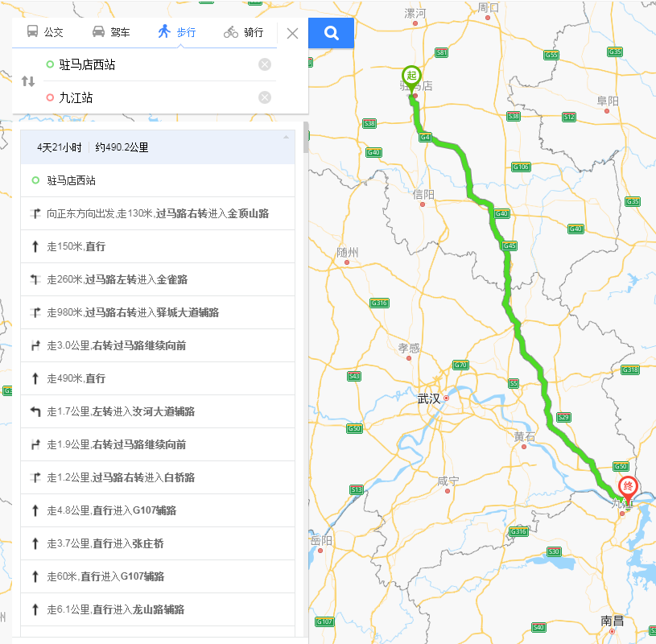Switch to the 骑行 tab
The image size is (656, 644).
pyautogui.click(x=252, y=33)
